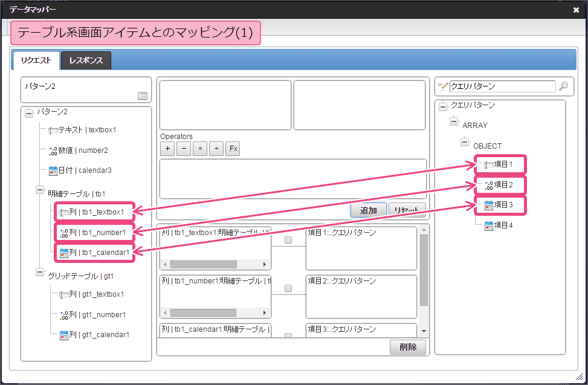Click tb1_number1 mapping box horizontal scrollbar thumb

pyautogui.click(x=203, y=312)
